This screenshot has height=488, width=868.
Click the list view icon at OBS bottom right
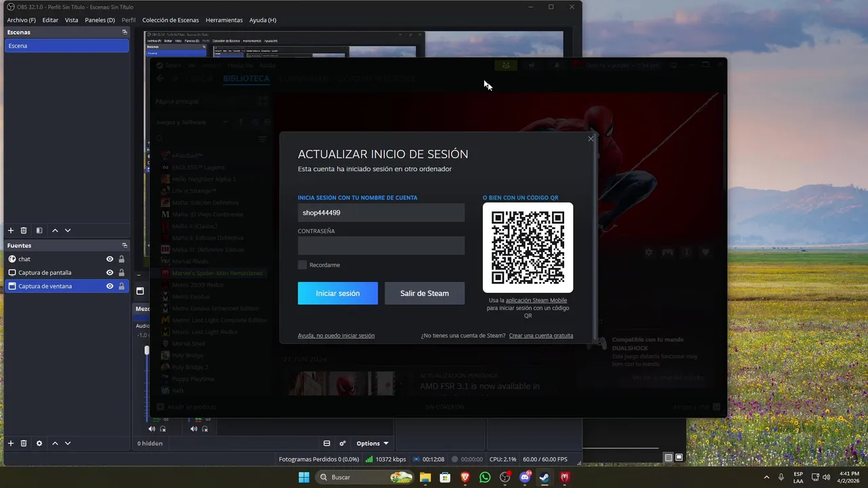(669, 457)
